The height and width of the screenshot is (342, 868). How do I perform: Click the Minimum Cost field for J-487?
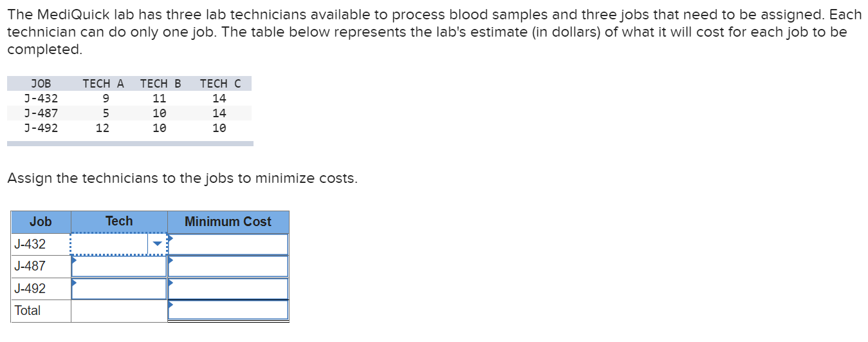pyautogui.click(x=228, y=266)
